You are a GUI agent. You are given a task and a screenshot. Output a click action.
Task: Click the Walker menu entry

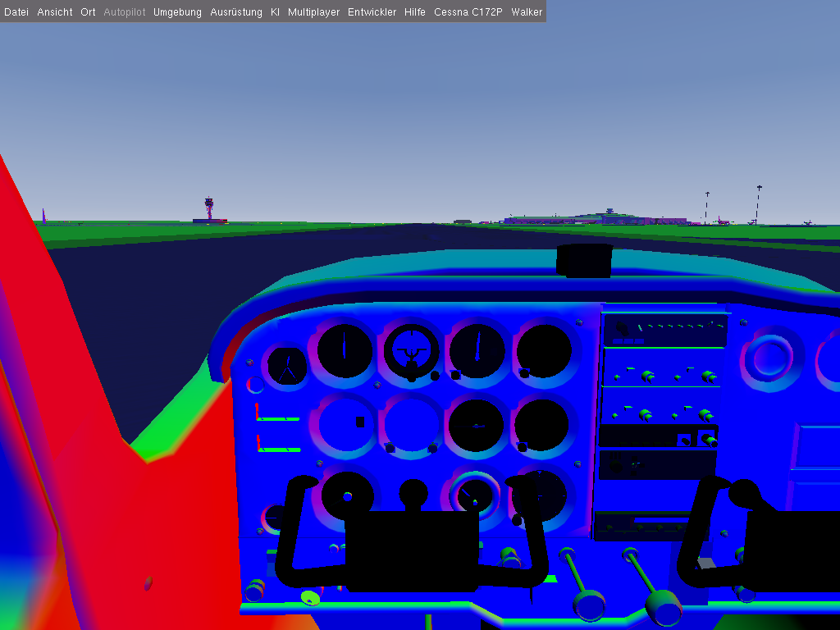526,12
